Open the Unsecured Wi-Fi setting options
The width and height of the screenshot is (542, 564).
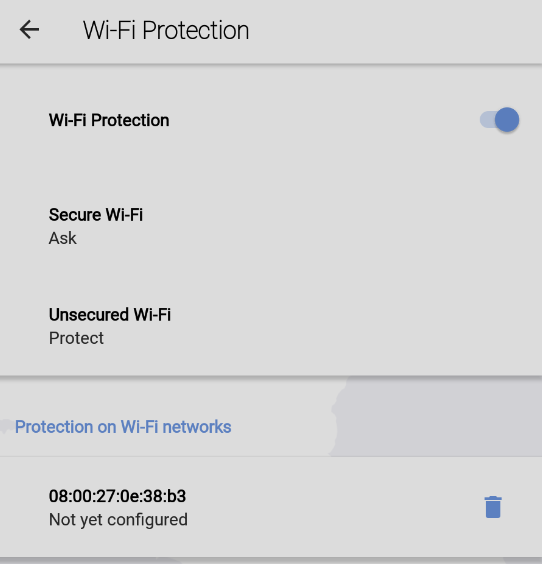pyautogui.click(x=271, y=326)
